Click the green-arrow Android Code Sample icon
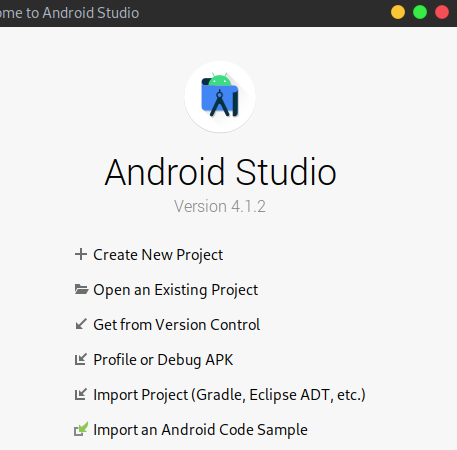Viewport: 457px width, 450px height. (x=81, y=429)
